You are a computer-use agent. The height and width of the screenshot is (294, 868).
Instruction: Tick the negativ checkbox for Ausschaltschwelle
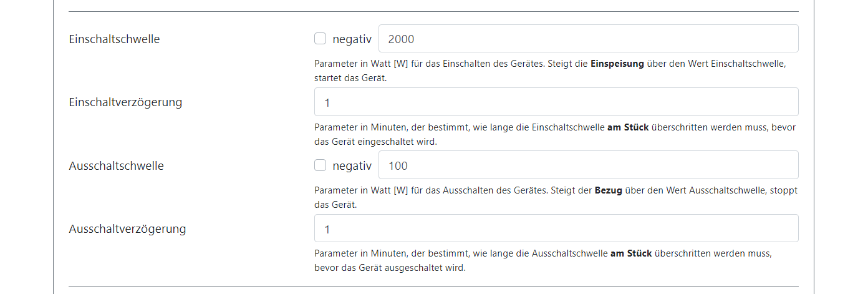coord(320,165)
